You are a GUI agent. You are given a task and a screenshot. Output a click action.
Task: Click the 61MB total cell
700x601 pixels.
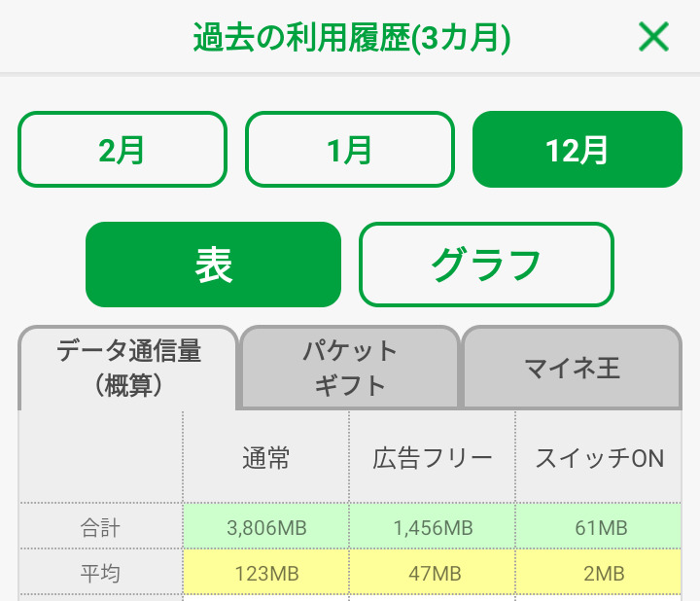(600, 528)
